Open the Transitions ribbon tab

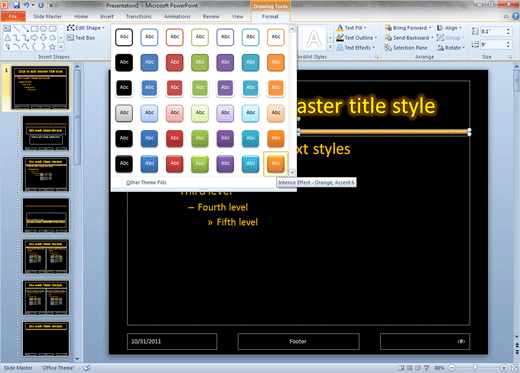139,16
